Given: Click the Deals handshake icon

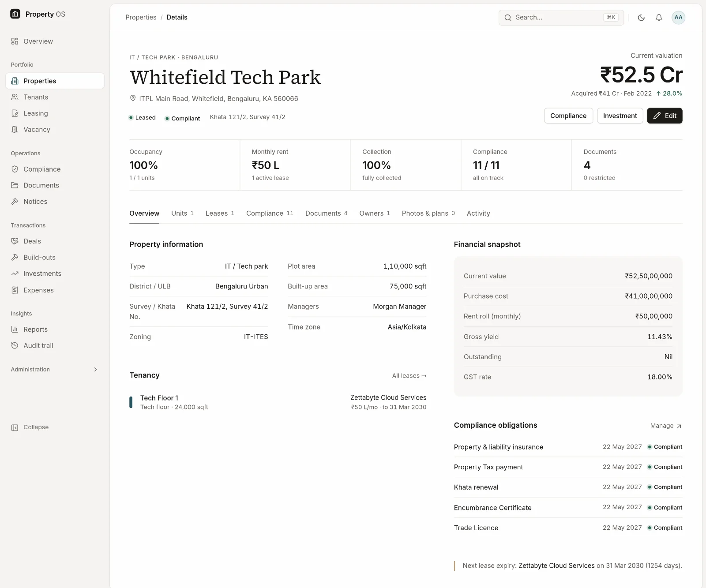Looking at the screenshot, I should click(15, 241).
